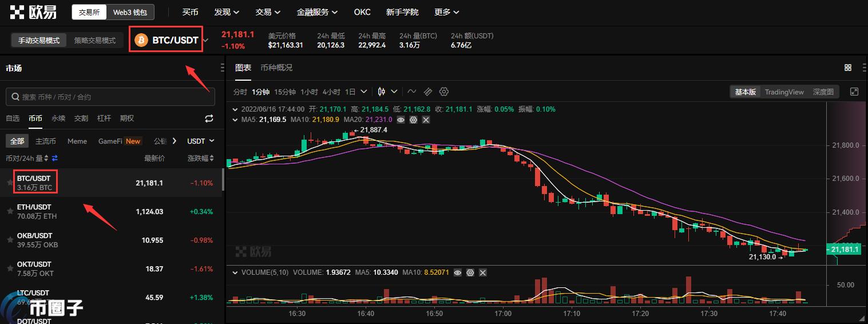Expand the BTC/USDT pair selector
868x324 pixels.
[x=206, y=41]
